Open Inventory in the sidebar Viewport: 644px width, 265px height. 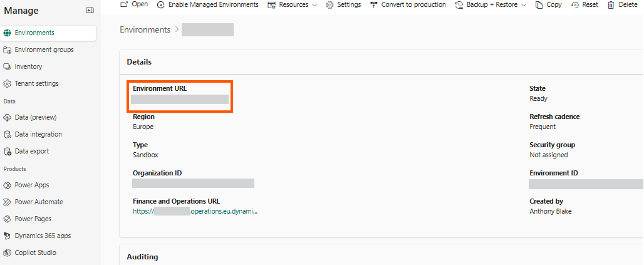tap(28, 66)
